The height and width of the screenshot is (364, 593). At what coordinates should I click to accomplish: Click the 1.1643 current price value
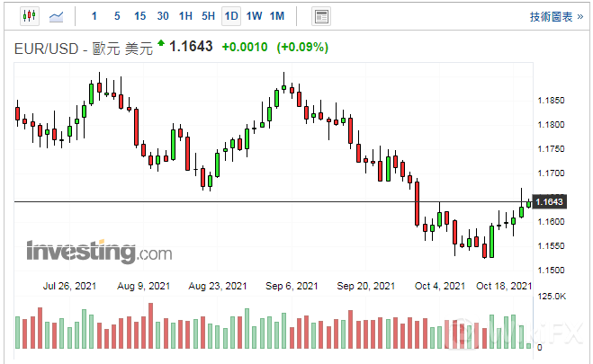click(191, 47)
